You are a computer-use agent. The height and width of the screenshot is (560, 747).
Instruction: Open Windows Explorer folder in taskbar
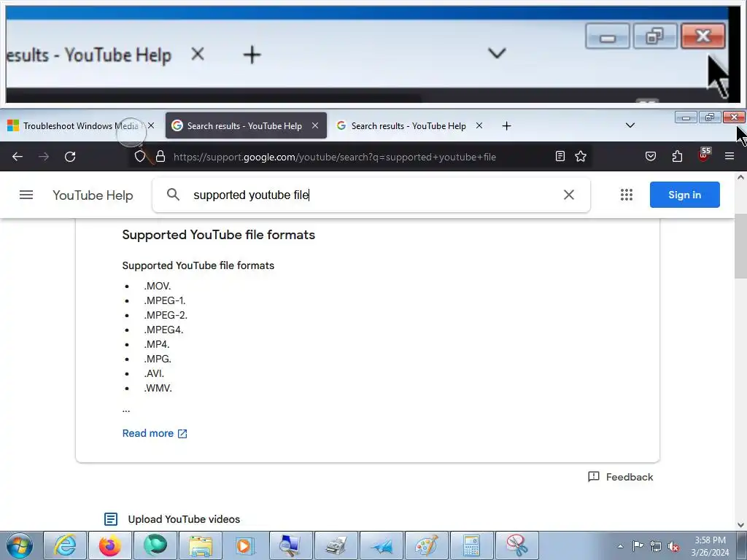point(201,545)
